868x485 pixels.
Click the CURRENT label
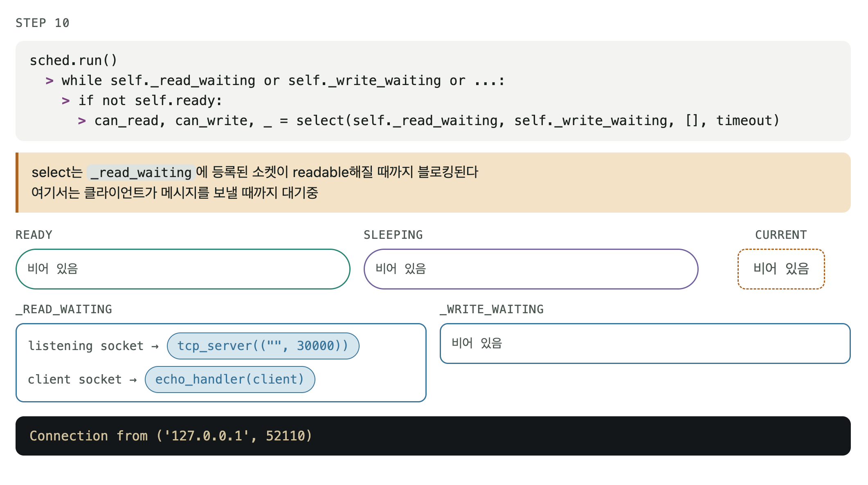click(781, 235)
